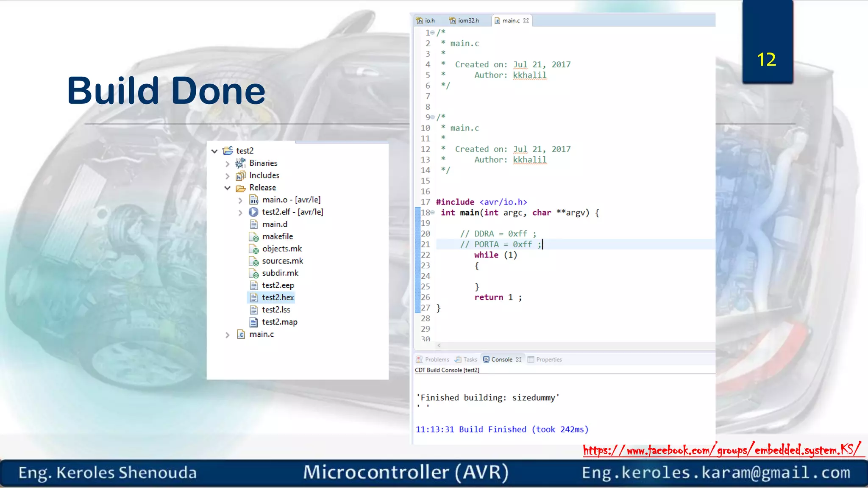Click the main.c C source icon
Screen dimensions: 868x488
[x=241, y=334]
